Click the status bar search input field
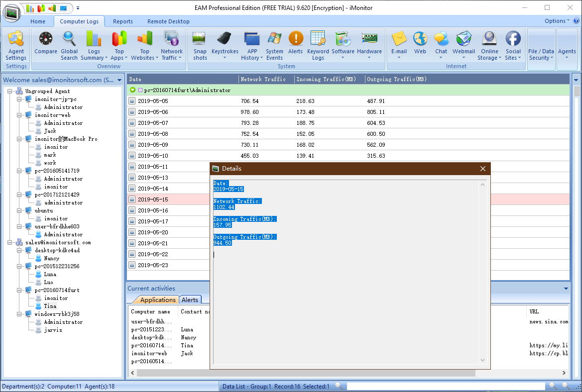The height and width of the screenshot is (392, 582). pyautogui.click(x=446, y=387)
